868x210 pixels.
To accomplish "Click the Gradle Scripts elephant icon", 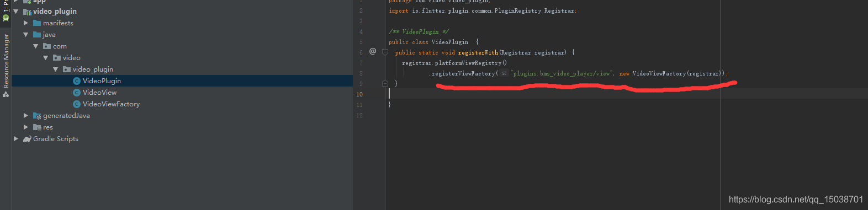I will (27, 139).
